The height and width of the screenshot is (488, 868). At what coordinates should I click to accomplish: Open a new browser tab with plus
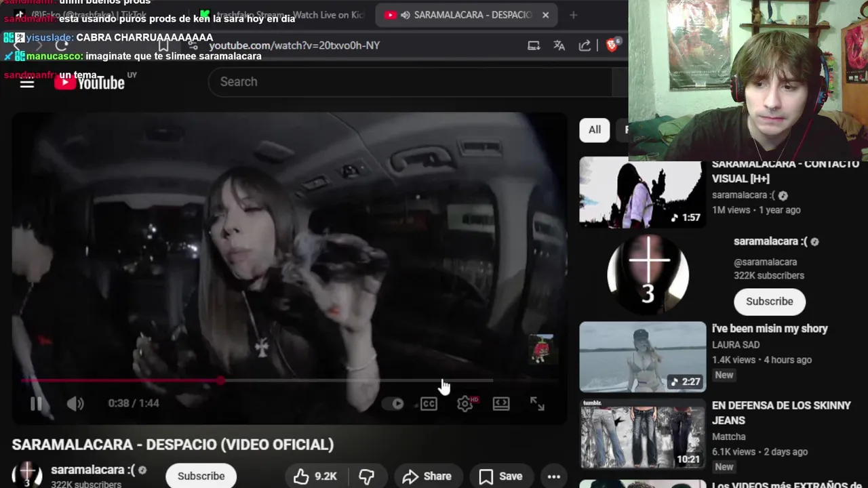pos(573,15)
